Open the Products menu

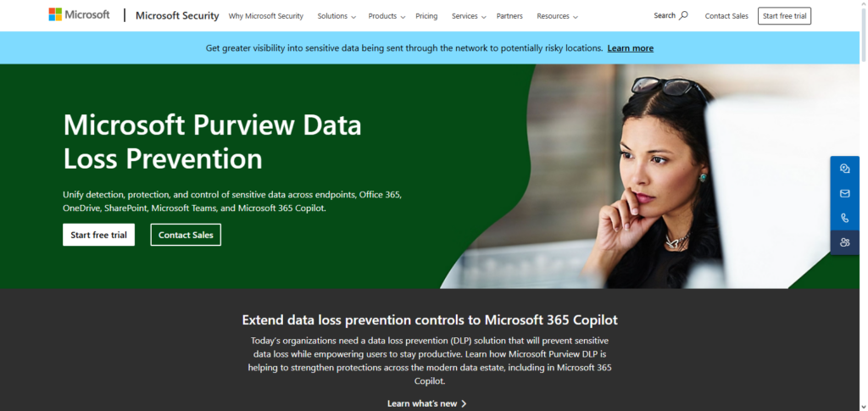387,16
